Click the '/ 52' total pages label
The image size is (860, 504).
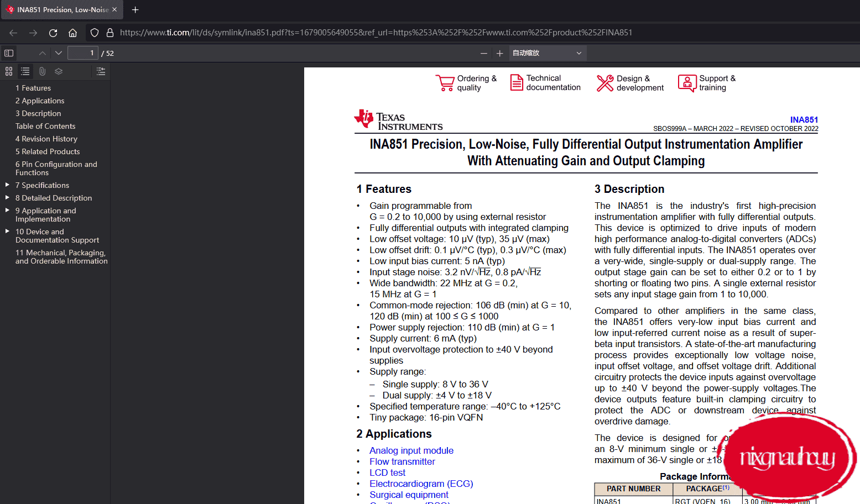[107, 54]
